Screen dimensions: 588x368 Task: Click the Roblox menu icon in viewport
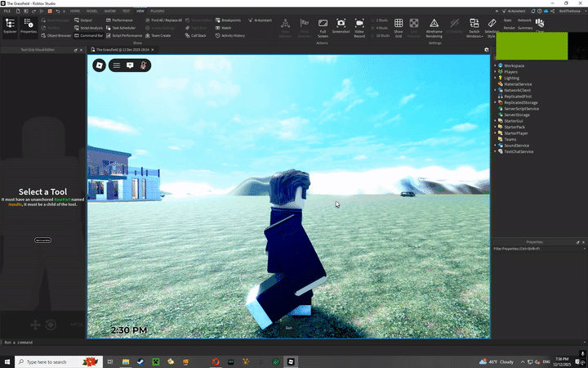(100, 65)
